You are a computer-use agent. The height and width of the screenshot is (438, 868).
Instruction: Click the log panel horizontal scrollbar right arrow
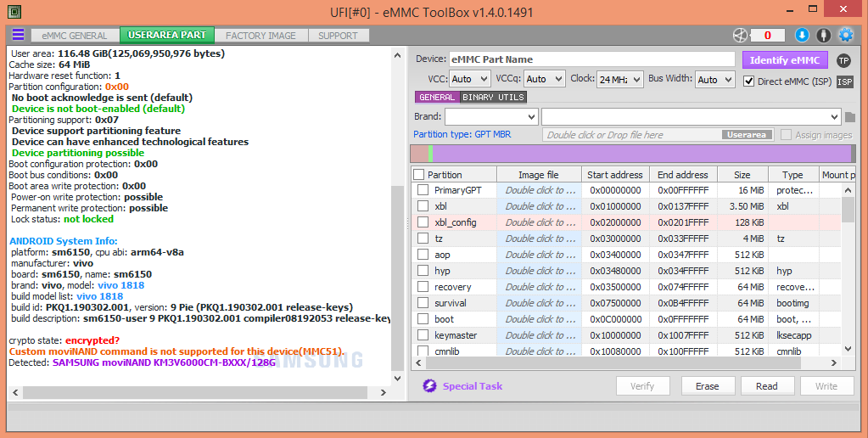[x=383, y=392]
